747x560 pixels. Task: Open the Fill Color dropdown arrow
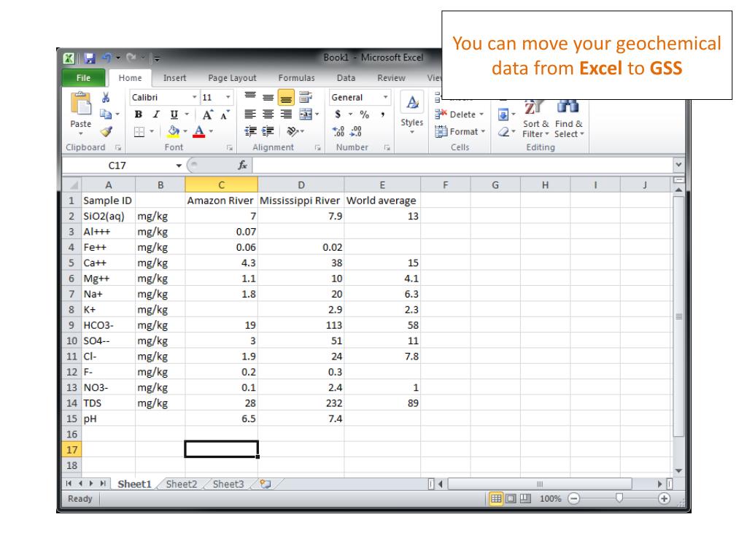coord(185,131)
